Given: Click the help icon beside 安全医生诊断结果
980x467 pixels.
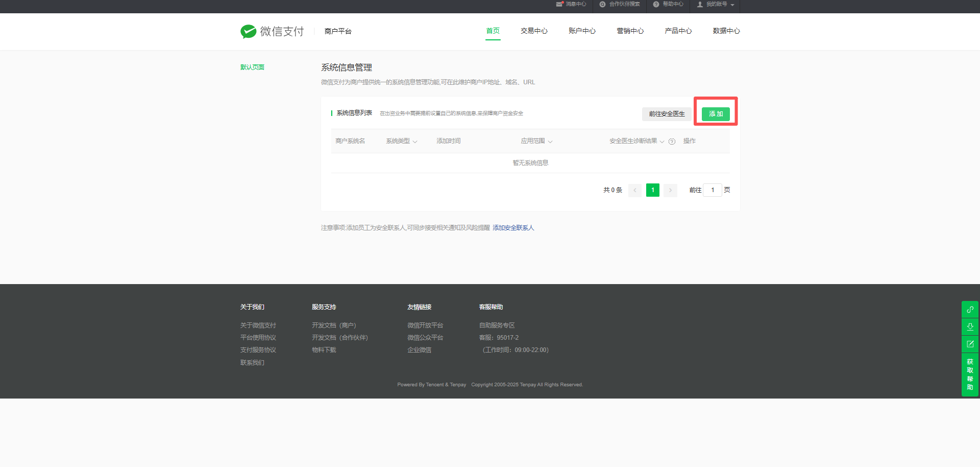Looking at the screenshot, I should point(672,142).
